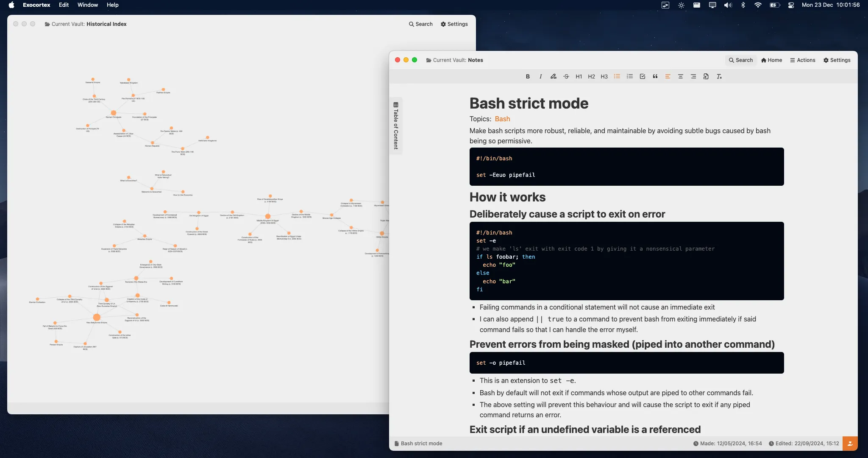Center-align the text
The width and height of the screenshot is (868, 458).
pos(681,76)
